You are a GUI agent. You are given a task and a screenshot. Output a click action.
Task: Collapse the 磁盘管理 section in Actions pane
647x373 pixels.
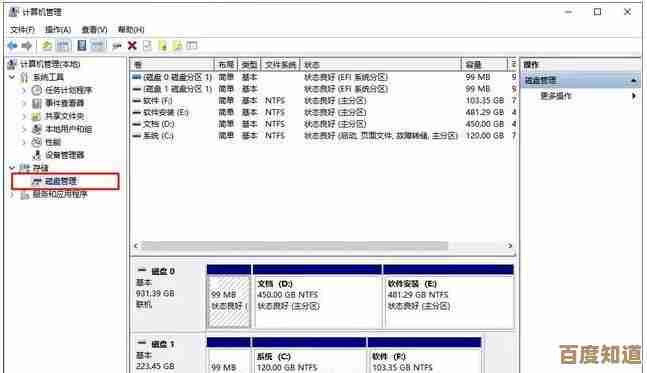point(634,80)
